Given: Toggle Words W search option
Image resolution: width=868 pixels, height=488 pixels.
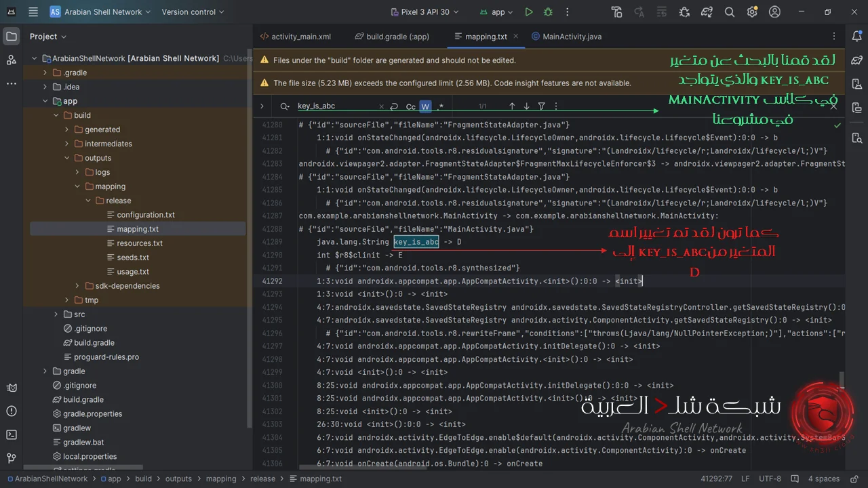Looking at the screenshot, I should pos(425,106).
